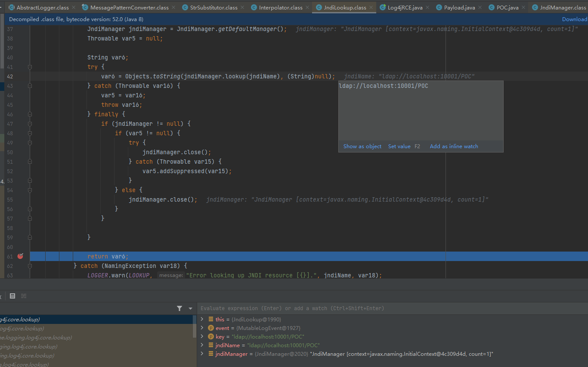
Task: Click the parameter icon beside 'key' variable
Action: pyautogui.click(x=211, y=336)
